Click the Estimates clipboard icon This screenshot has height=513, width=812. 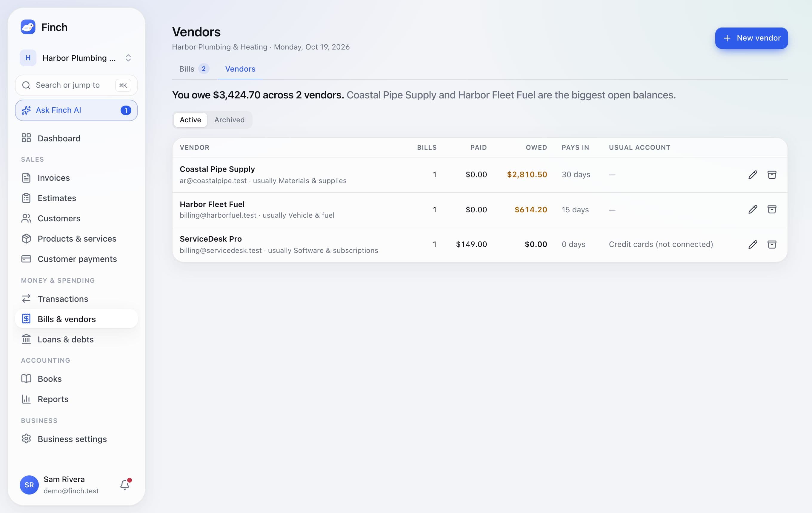(26, 198)
